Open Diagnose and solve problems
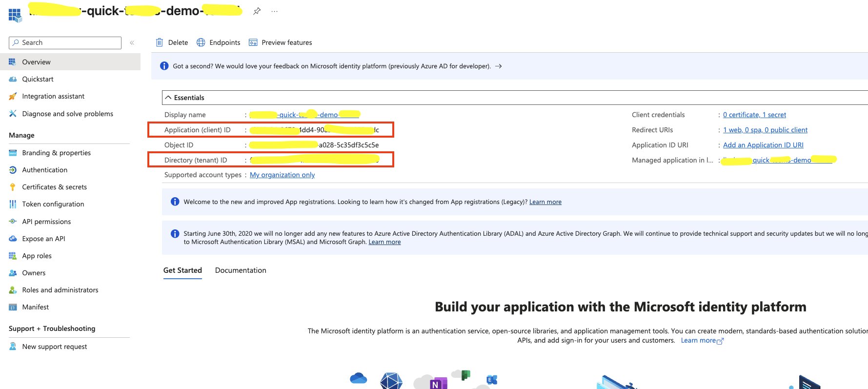Image resolution: width=868 pixels, height=389 pixels. (x=67, y=114)
